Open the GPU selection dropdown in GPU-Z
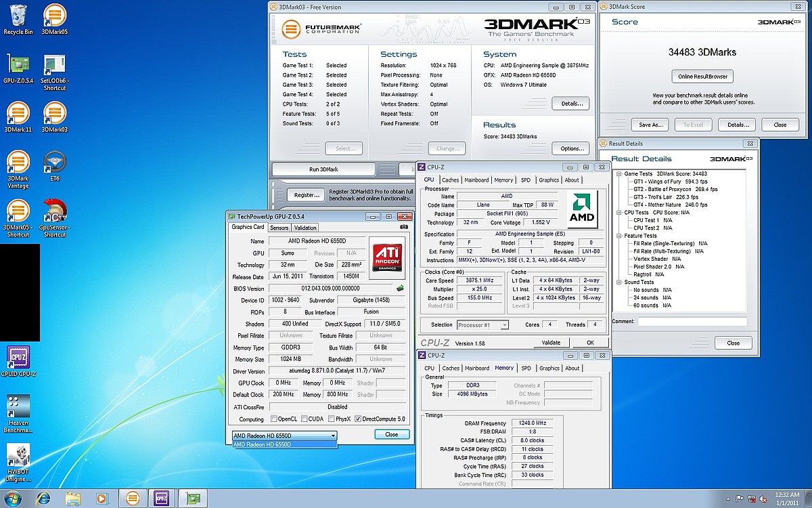This screenshot has height=508, width=812. [284, 436]
